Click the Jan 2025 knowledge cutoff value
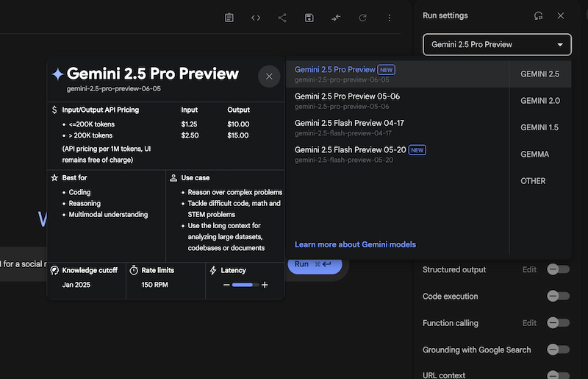 coord(76,285)
